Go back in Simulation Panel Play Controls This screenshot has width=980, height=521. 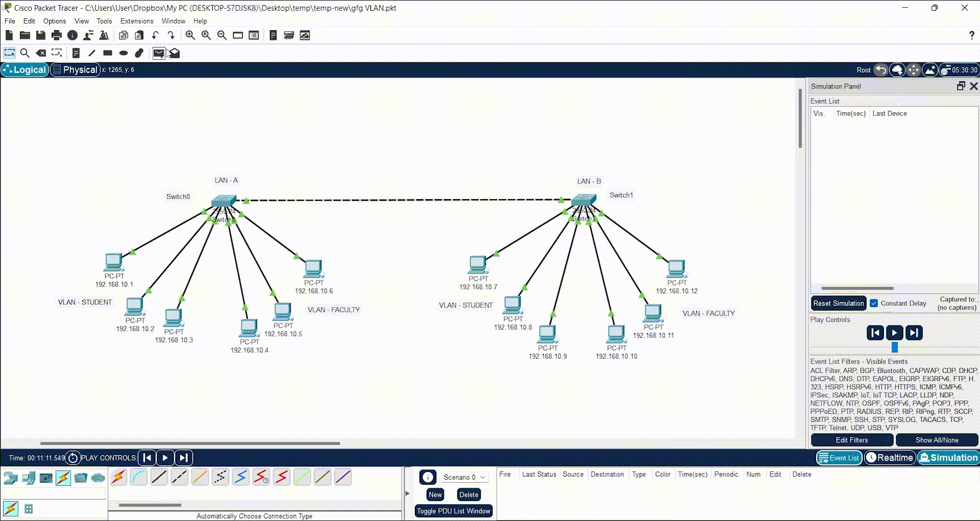(875, 333)
